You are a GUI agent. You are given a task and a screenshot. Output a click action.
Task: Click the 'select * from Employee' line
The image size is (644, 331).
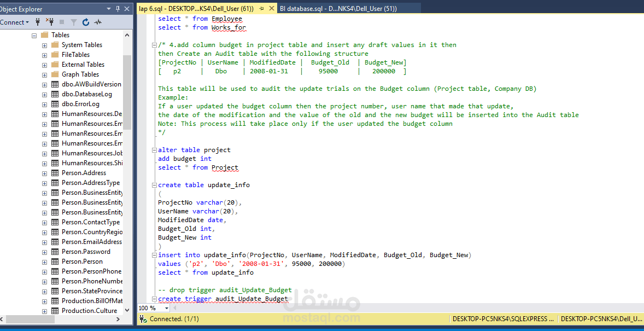coord(200,19)
